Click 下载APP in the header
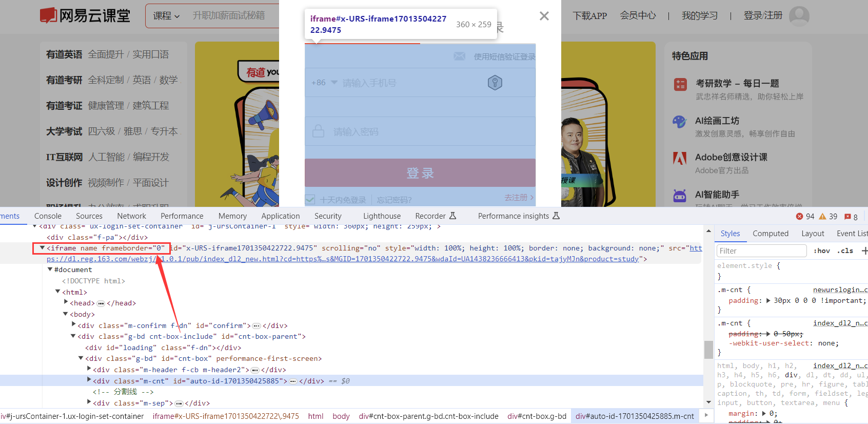 click(590, 16)
